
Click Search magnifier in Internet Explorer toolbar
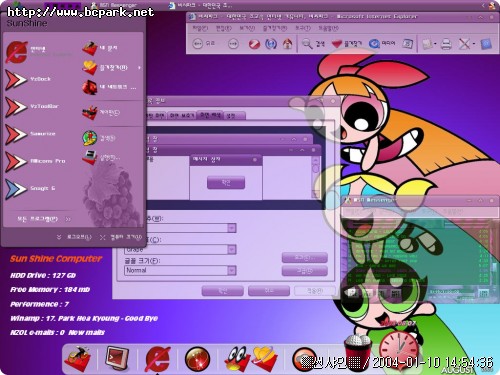click(313, 44)
